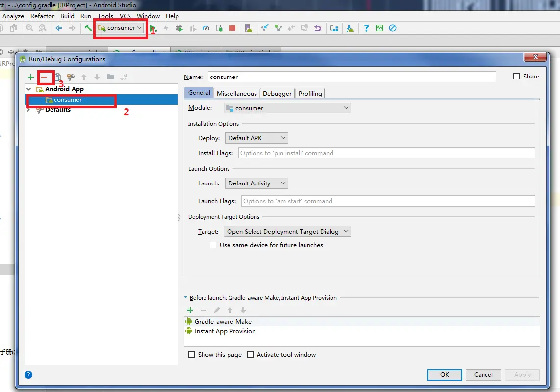
Task: Click the VCS Commit icon
Action: coord(278,28)
